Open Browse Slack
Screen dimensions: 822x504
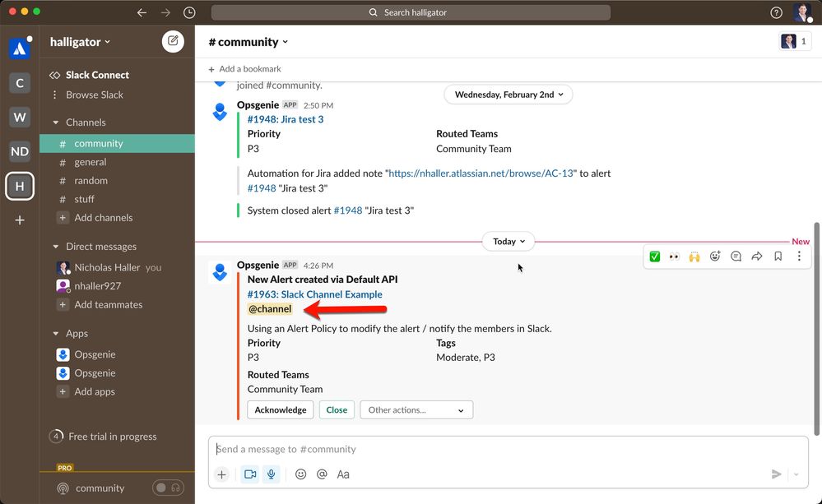[95, 95]
